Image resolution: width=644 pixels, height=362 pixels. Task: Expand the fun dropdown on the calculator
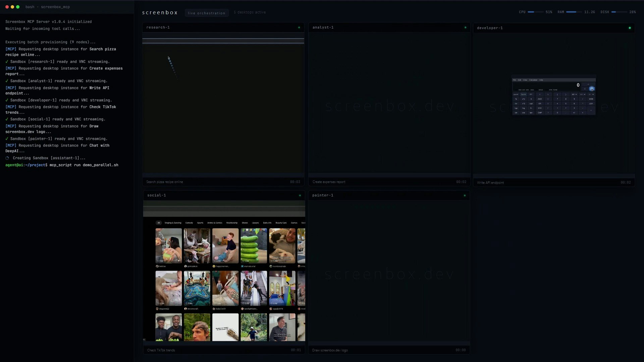point(524,95)
